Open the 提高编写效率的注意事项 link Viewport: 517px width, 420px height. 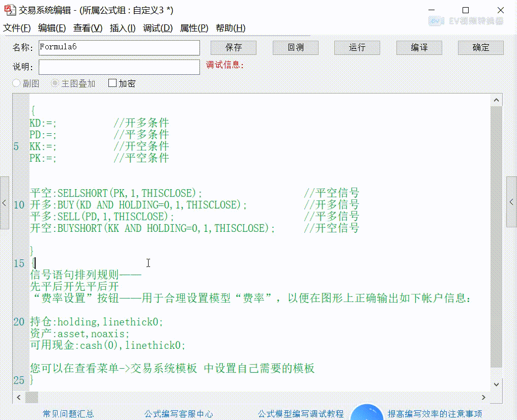tap(435, 414)
